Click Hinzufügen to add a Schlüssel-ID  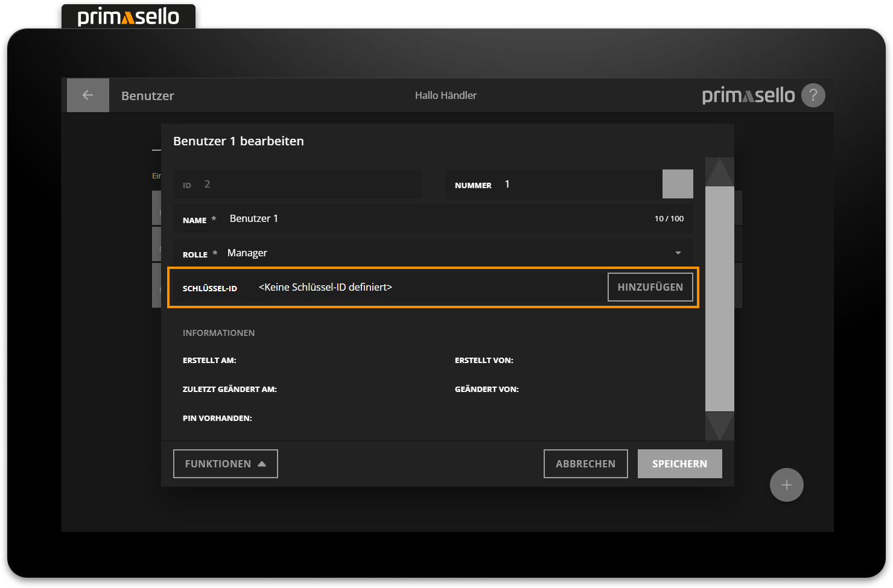650,287
